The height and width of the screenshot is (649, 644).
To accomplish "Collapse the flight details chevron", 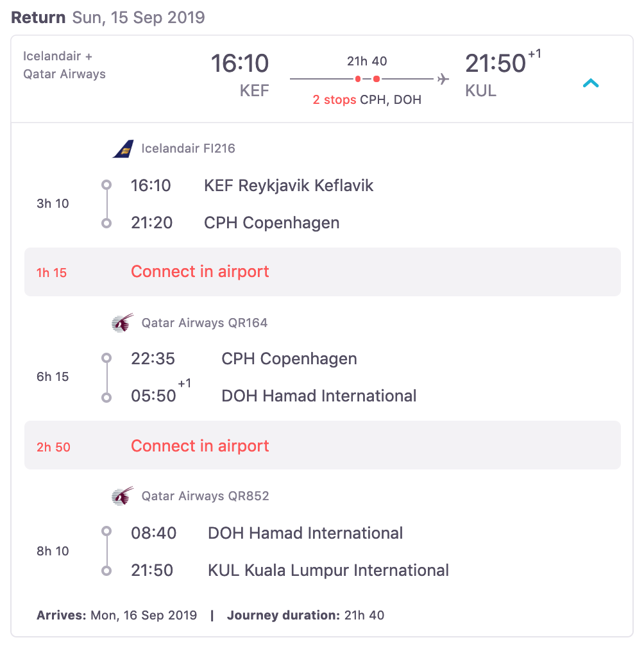I will (x=591, y=83).
